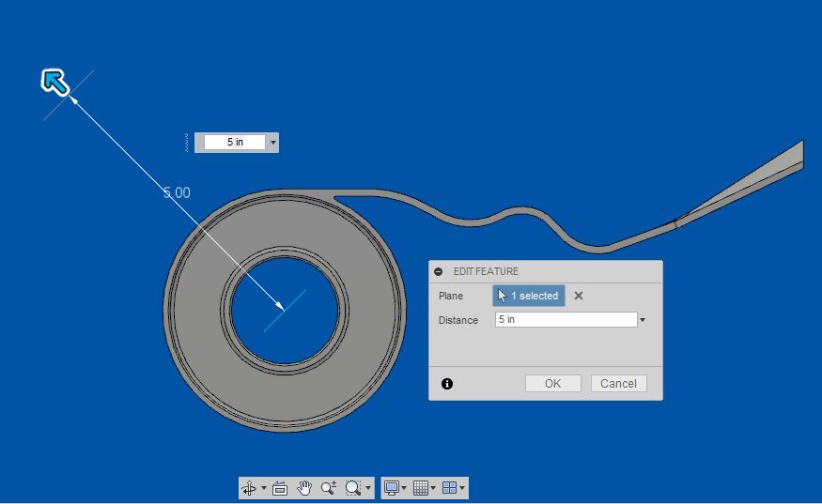
Task: Select the Look At tool icon
Action: point(280,488)
